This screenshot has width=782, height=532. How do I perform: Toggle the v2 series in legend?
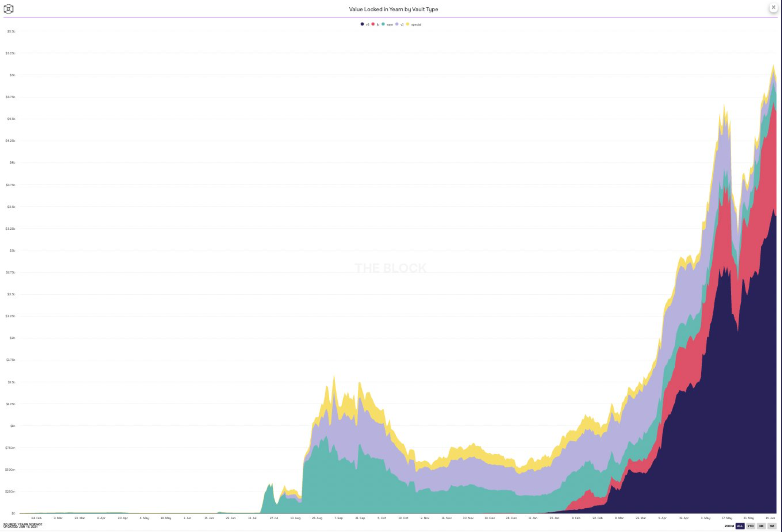pos(365,24)
